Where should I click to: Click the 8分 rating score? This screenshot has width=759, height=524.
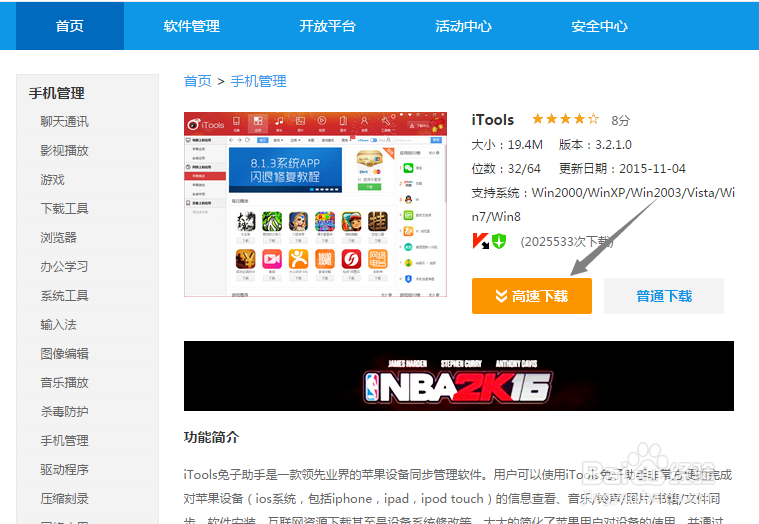[x=620, y=120]
